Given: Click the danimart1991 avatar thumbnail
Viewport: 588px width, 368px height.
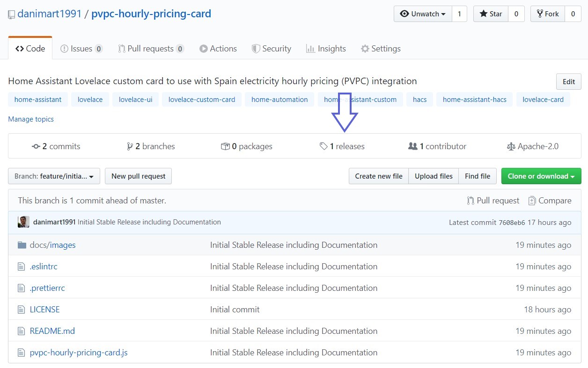Looking at the screenshot, I should point(23,222).
